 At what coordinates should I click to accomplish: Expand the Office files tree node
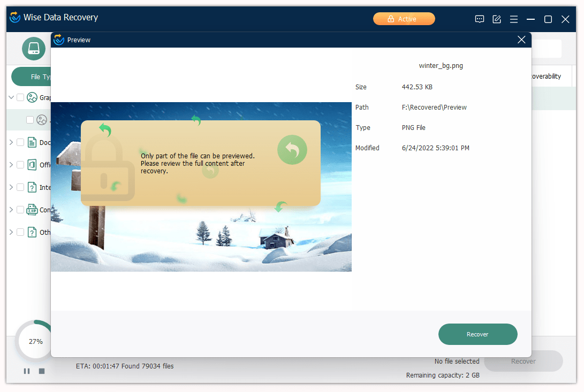coord(11,165)
